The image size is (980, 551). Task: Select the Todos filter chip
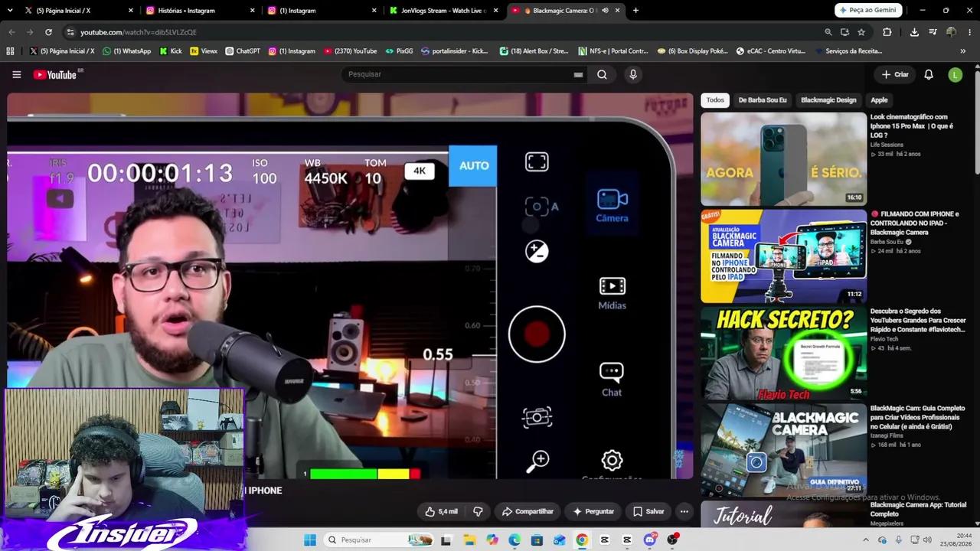coord(715,100)
